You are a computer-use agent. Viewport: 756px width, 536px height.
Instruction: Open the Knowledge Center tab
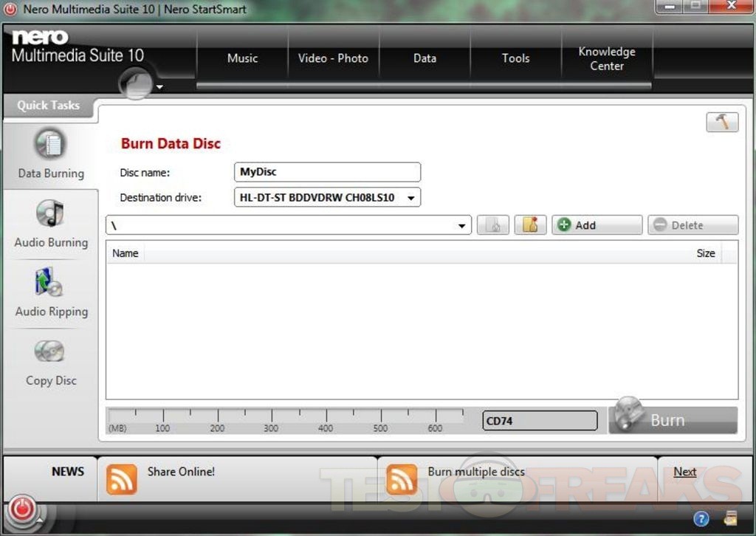coord(606,58)
